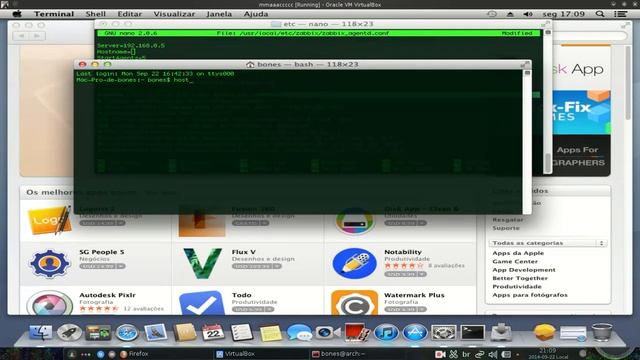Screen dimensions: 640x360
Task: Open Safari compass icon in Dock
Action: [x=127, y=333]
